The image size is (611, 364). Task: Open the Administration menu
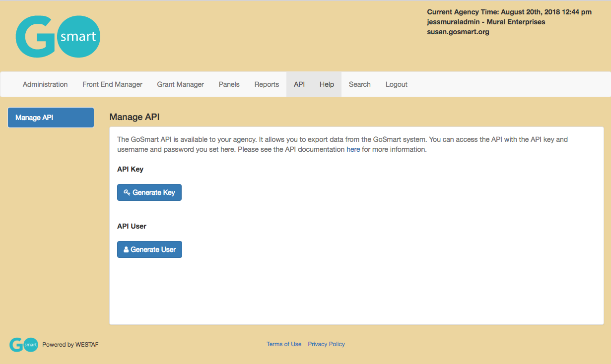[45, 84]
